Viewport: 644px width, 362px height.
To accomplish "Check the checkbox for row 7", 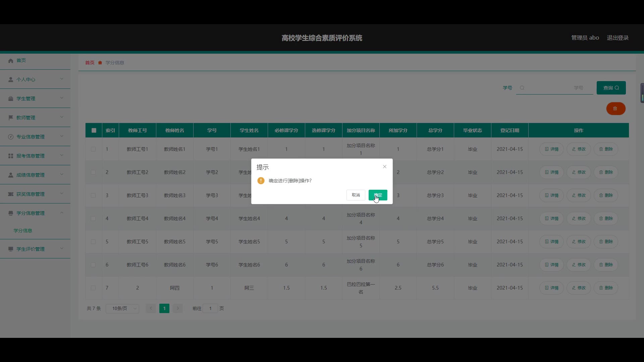I will tap(93, 288).
